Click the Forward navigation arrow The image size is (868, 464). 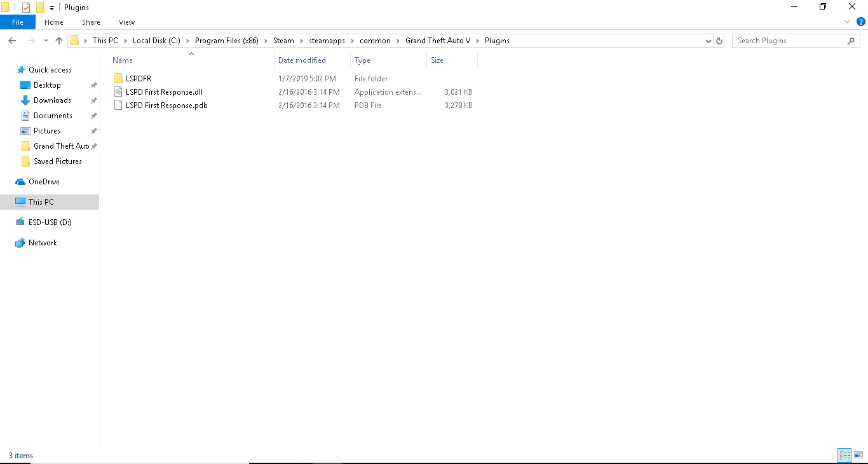click(x=31, y=41)
